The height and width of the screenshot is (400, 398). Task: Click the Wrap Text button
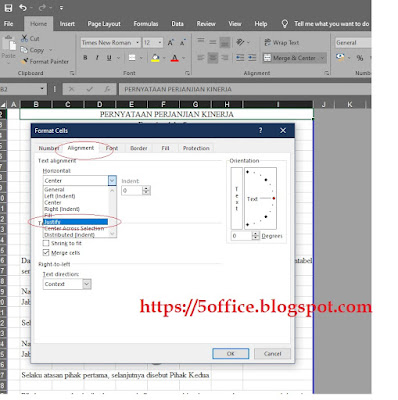click(282, 42)
